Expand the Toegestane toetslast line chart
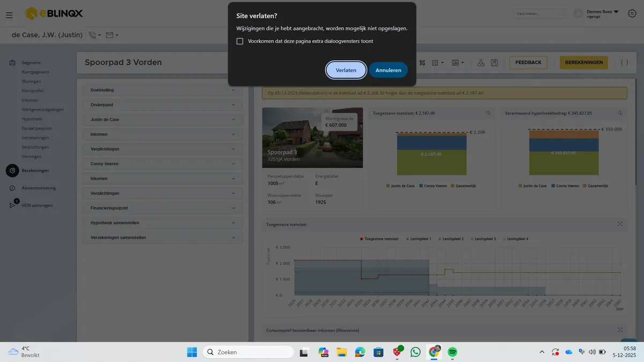644x362 pixels. [x=620, y=224]
